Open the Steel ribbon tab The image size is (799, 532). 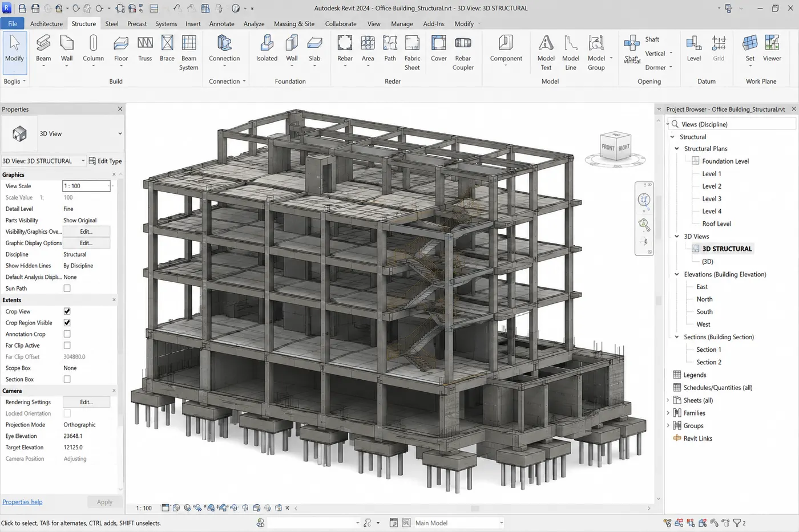pyautogui.click(x=112, y=24)
